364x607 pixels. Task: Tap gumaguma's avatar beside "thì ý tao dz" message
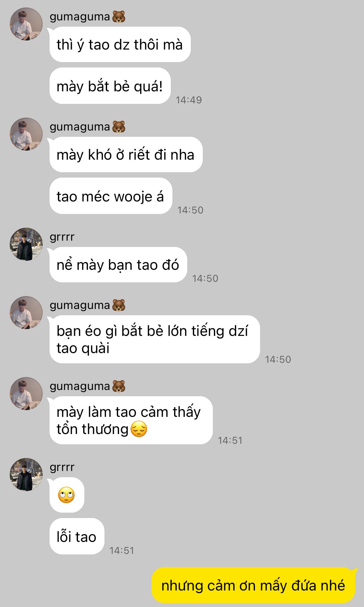pyautogui.click(x=26, y=24)
